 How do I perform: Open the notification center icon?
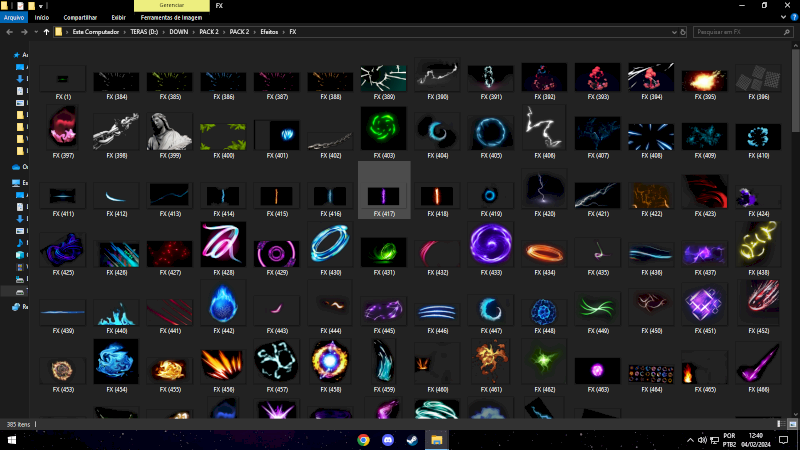787,440
